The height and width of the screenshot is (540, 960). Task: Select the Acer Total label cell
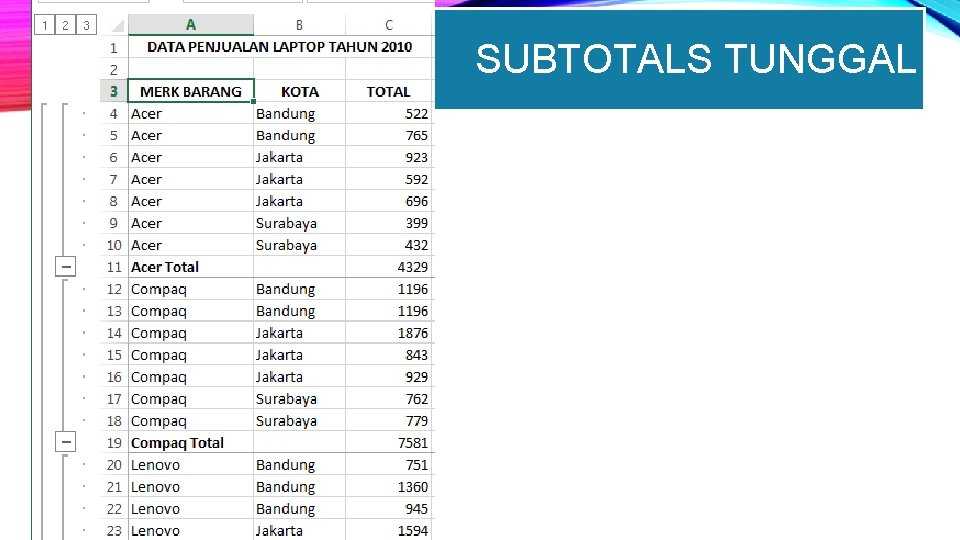point(191,267)
